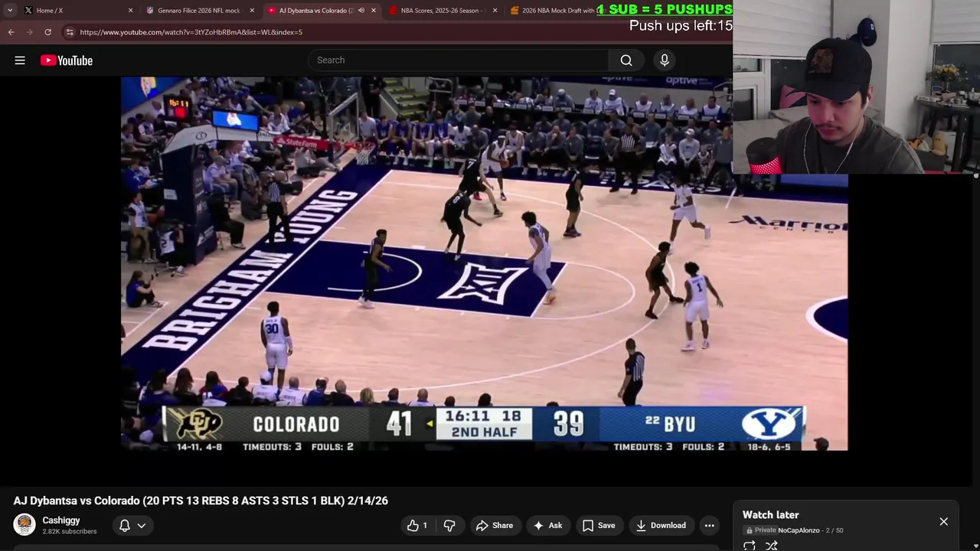Image resolution: width=980 pixels, height=551 pixels.
Task: Go forward with browser forward arrow
Action: (x=29, y=32)
